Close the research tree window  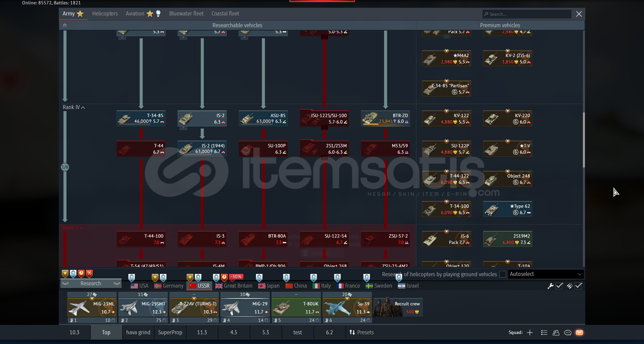[x=579, y=14]
